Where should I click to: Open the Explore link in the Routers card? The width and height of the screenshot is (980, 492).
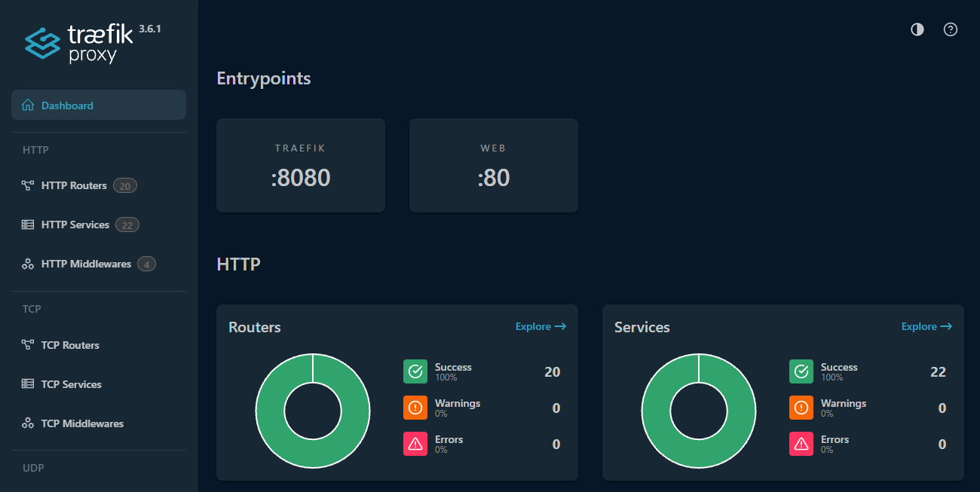541,326
